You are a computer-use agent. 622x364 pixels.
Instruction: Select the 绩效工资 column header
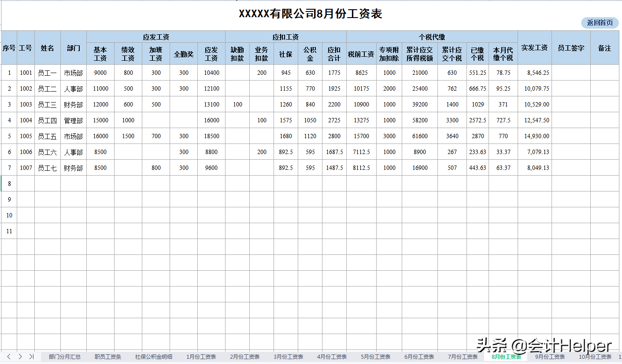tap(128, 54)
